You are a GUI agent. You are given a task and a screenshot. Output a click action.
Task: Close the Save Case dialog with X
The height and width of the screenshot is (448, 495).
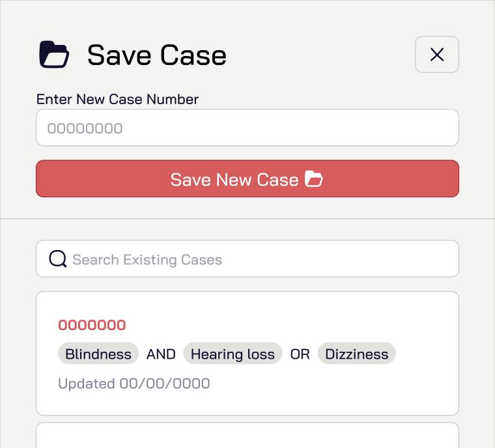point(437,55)
